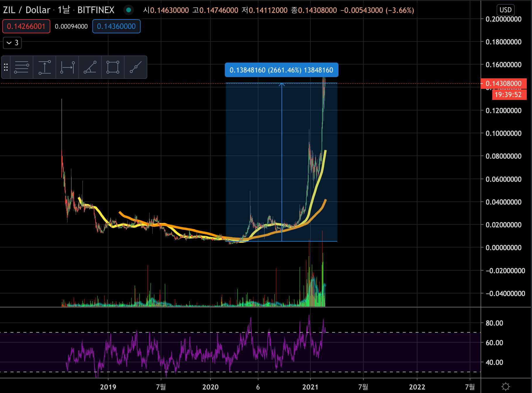This screenshot has width=532, height=393.
Task: Grab the favorites toolbar drag handle
Action: (6, 67)
